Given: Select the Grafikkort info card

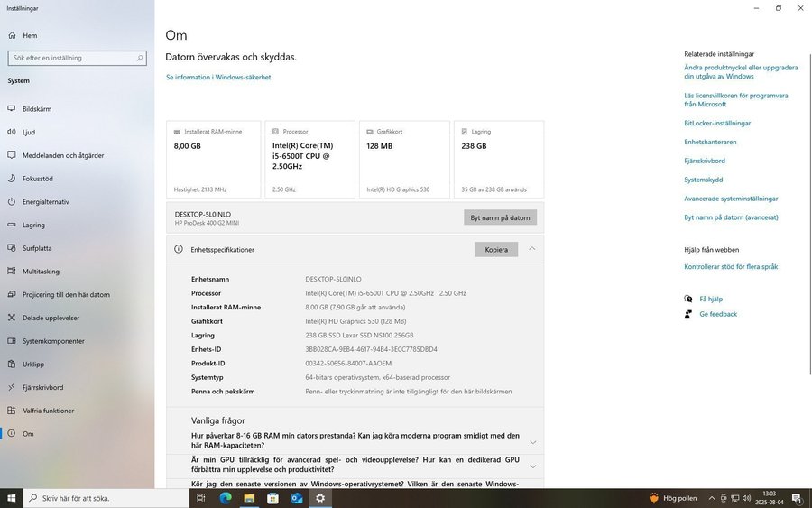Looking at the screenshot, I should point(404,160).
